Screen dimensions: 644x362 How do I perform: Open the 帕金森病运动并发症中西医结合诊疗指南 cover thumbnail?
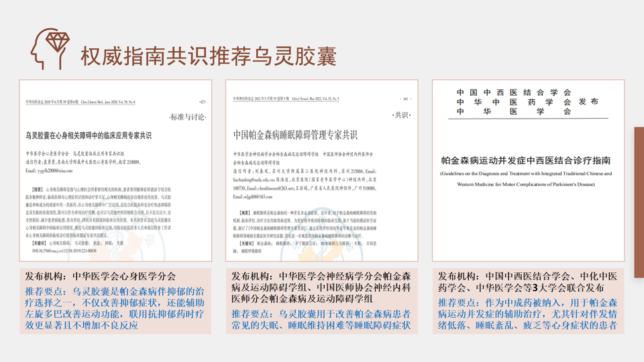(528, 170)
